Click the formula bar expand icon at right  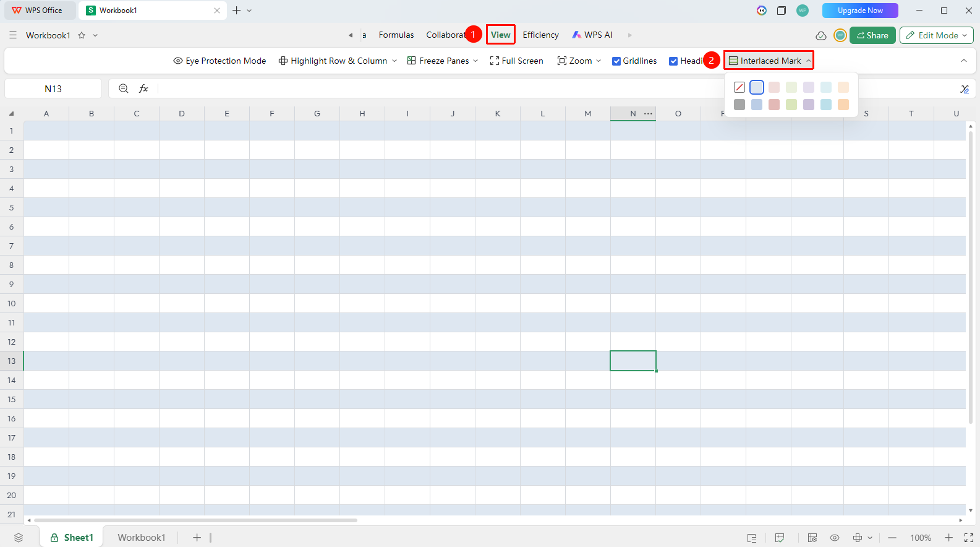[965, 89]
